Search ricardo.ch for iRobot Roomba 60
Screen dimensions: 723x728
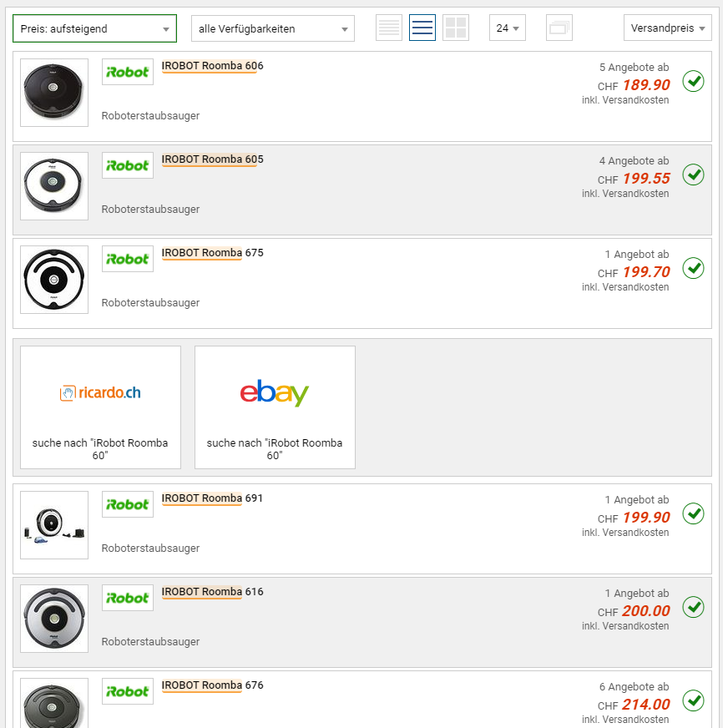pos(100,407)
